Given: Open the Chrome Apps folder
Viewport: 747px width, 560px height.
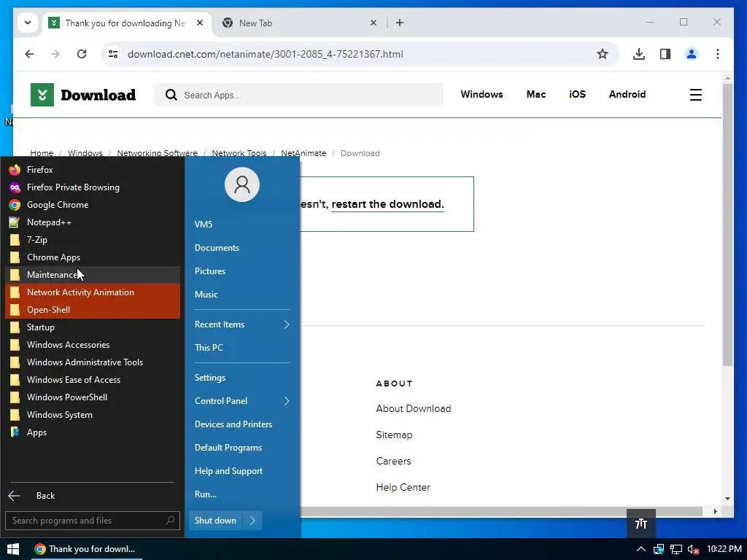Looking at the screenshot, I should pyautogui.click(x=93, y=257).
